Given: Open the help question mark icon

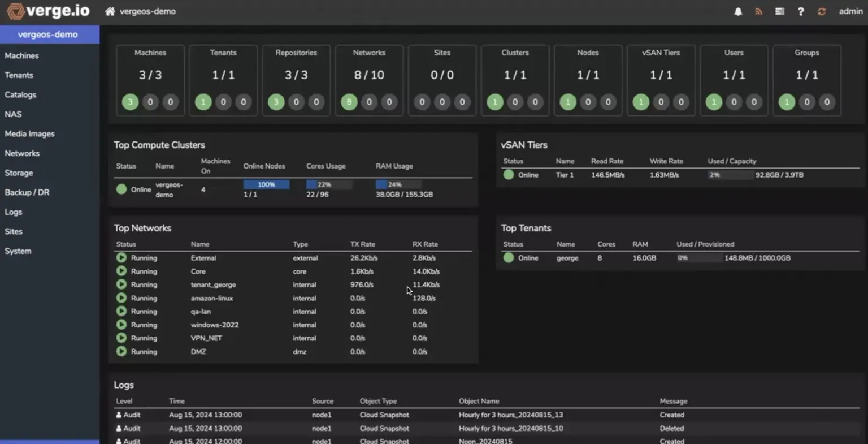Looking at the screenshot, I should pos(801,11).
